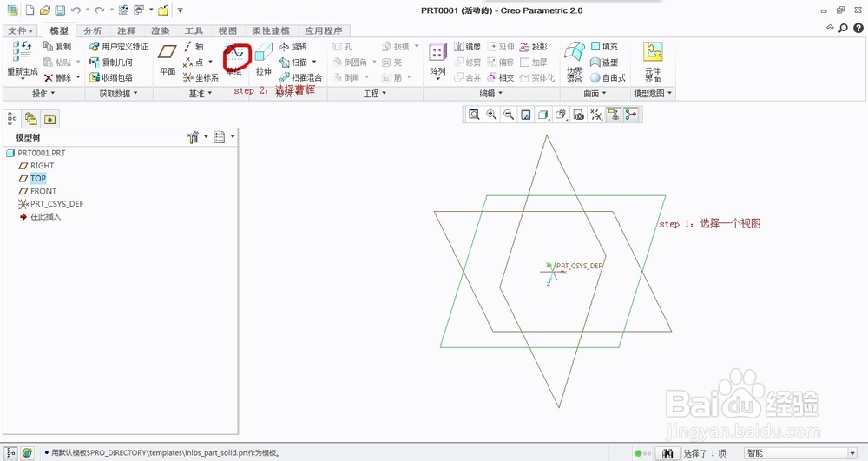Click the 重新生成 regenerate button
The image size is (868, 461).
23,60
